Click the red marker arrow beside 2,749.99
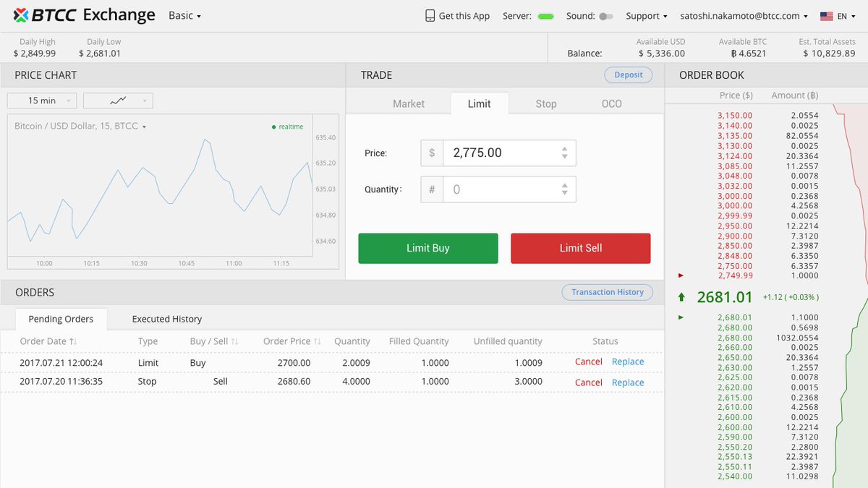 681,275
